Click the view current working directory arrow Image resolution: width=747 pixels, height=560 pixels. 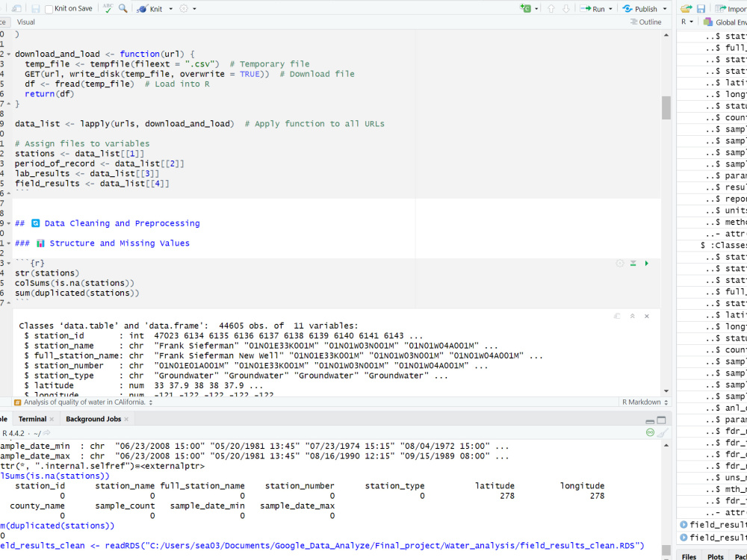click(x=46, y=433)
